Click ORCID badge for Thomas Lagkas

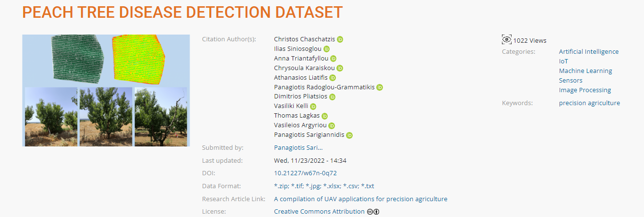click(x=324, y=116)
